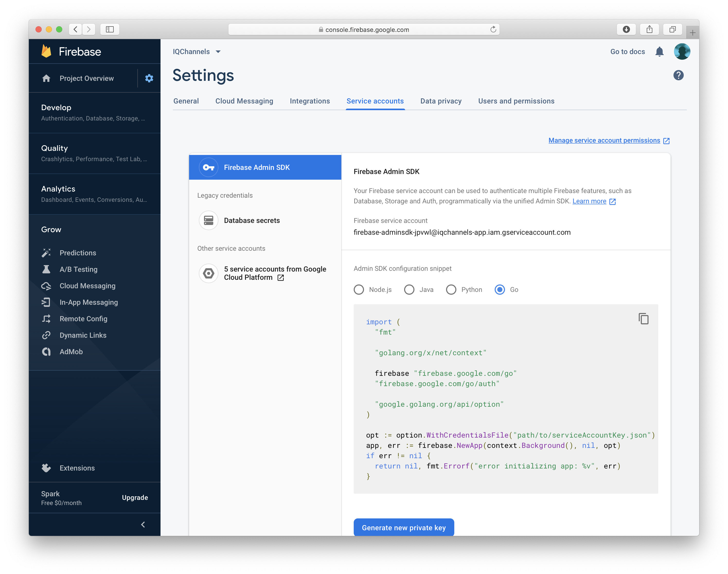728x574 pixels.
Task: Click the Firebase flame logo
Action: click(46, 51)
